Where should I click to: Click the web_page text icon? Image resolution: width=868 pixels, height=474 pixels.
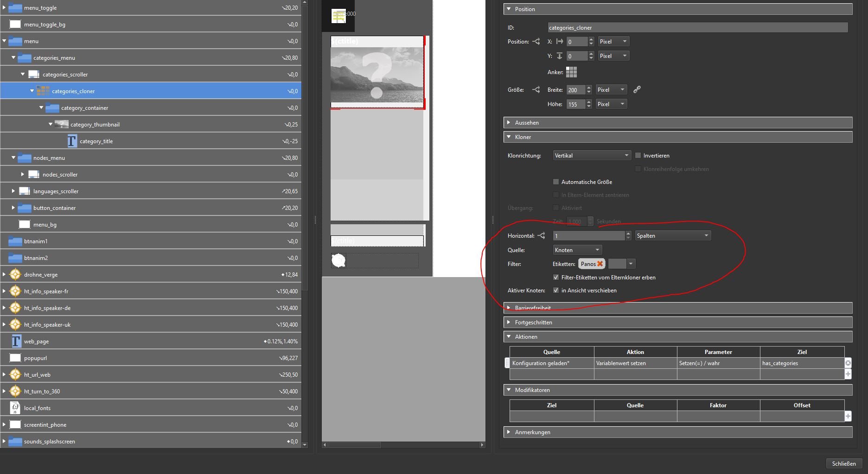point(16,341)
